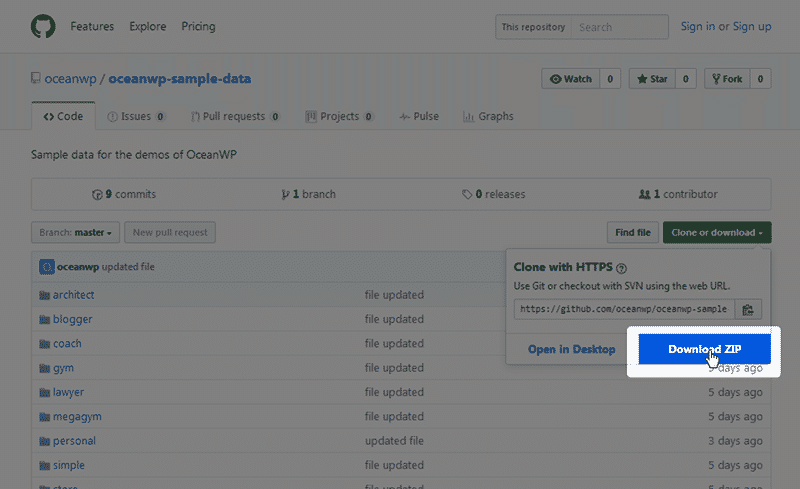Click the gym folder icon
This screenshot has height=489, width=800.
44,368
